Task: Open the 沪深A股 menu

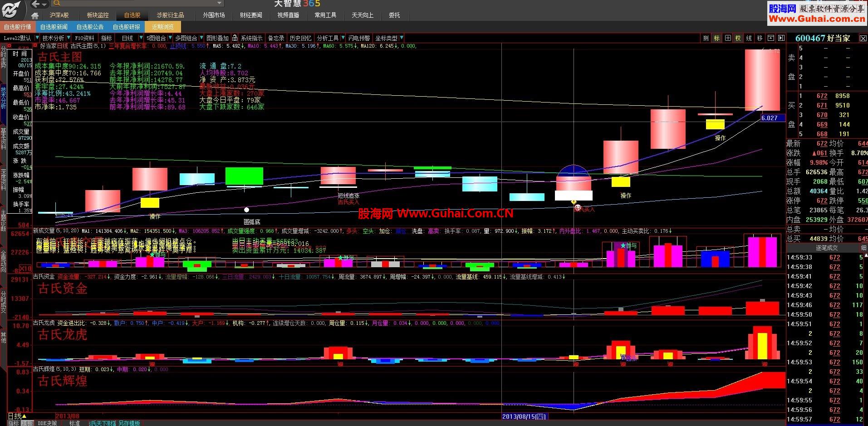Action: 59,15
